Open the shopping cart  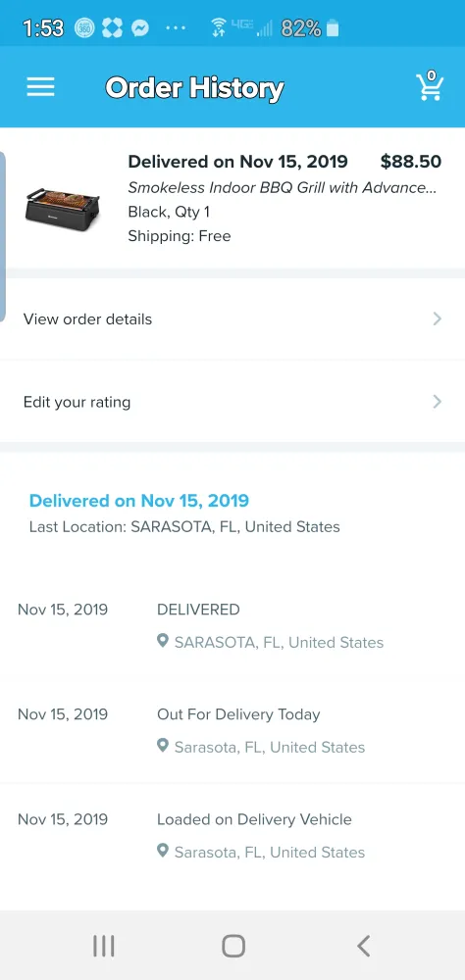[430, 87]
